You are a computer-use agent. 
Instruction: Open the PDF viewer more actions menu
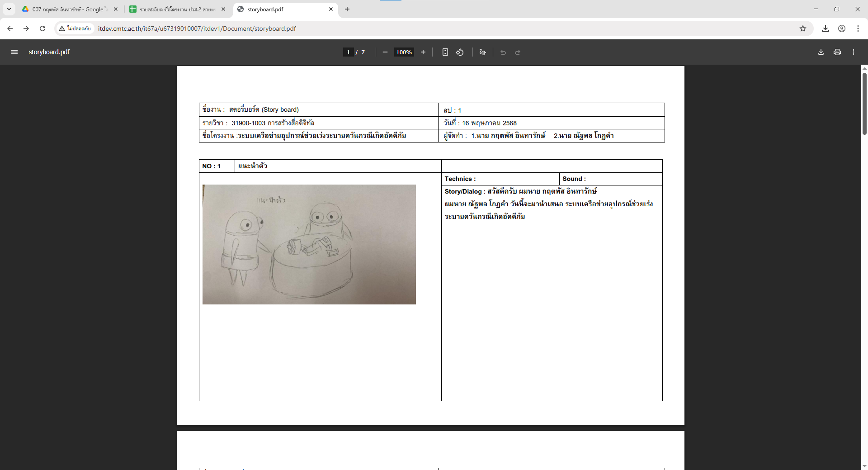click(853, 52)
